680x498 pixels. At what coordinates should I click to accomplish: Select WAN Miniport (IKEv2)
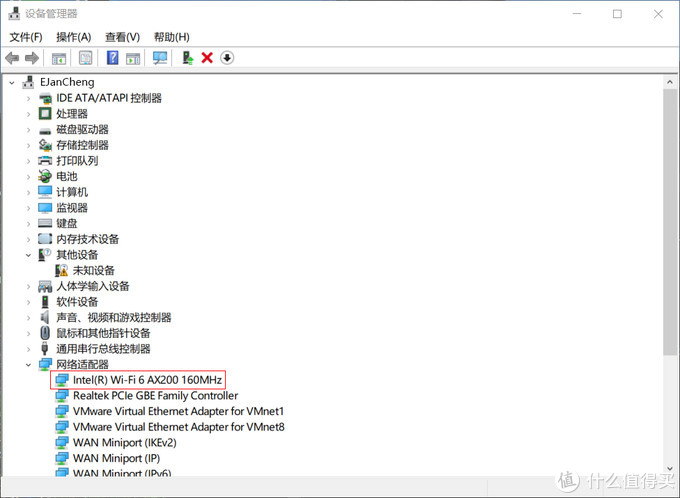pos(125,443)
